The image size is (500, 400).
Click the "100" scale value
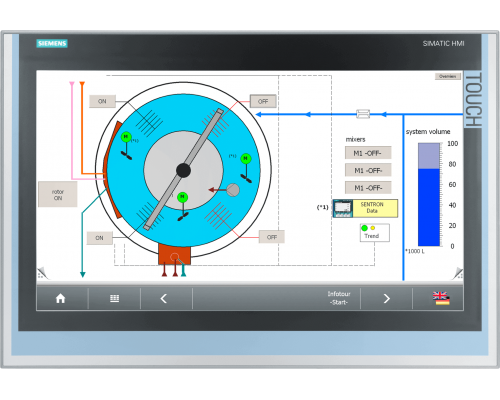pos(453,144)
